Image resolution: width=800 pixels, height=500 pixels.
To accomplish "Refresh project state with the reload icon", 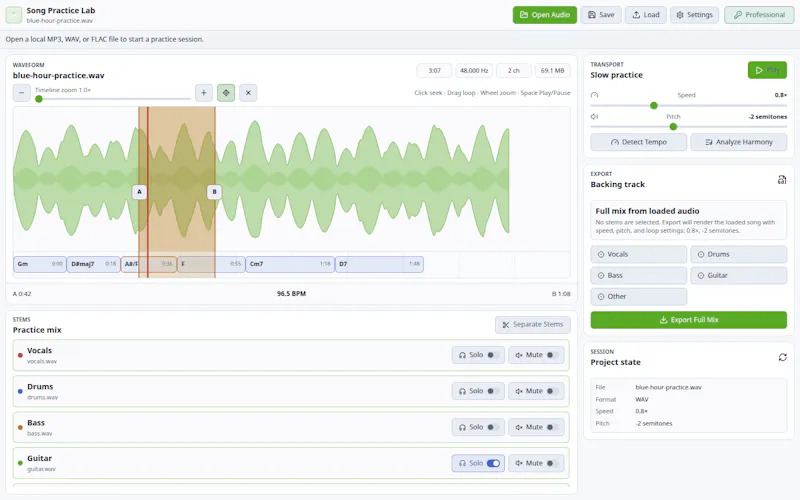I will (782, 357).
